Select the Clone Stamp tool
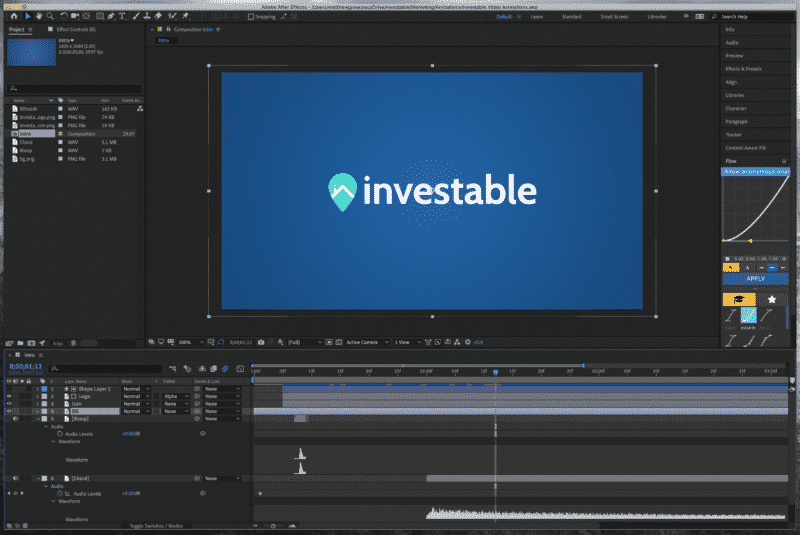The image size is (800, 535). pos(147,16)
